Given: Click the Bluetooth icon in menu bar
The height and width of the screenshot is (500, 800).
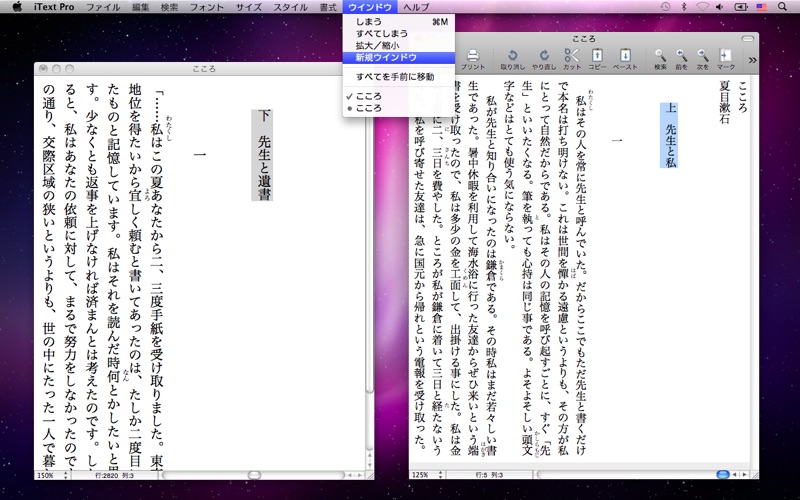Looking at the screenshot, I should tap(684, 7).
